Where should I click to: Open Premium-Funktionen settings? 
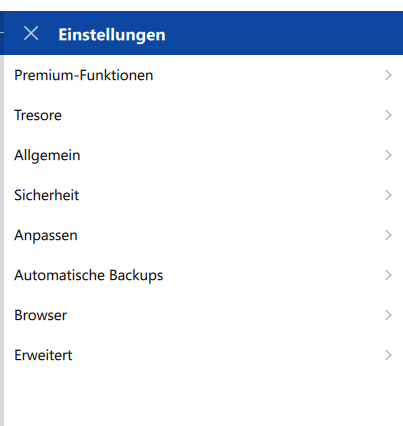(203, 75)
